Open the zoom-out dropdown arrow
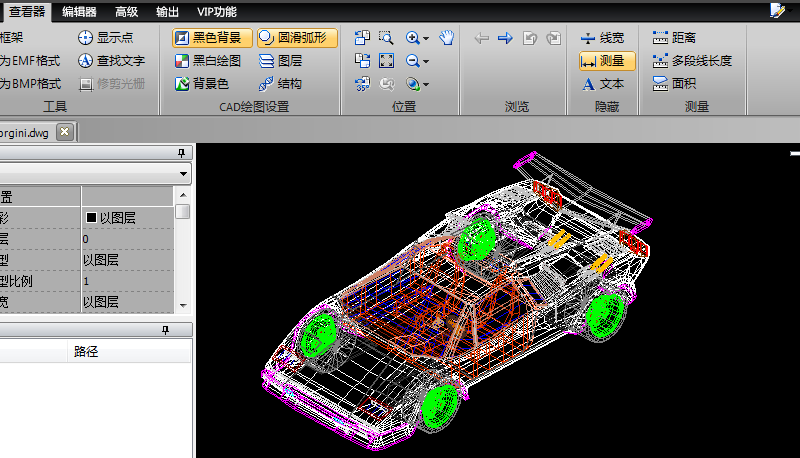Image resolution: width=800 pixels, height=458 pixels. tap(426, 61)
